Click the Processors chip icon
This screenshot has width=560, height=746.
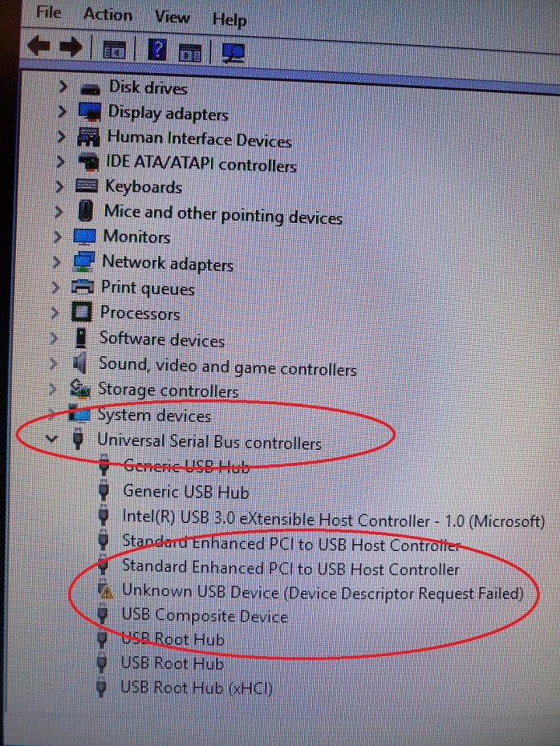coord(81,313)
